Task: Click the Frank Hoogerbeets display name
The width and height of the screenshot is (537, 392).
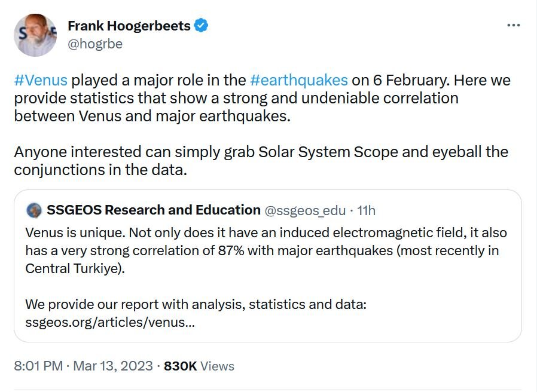Action: [129, 26]
